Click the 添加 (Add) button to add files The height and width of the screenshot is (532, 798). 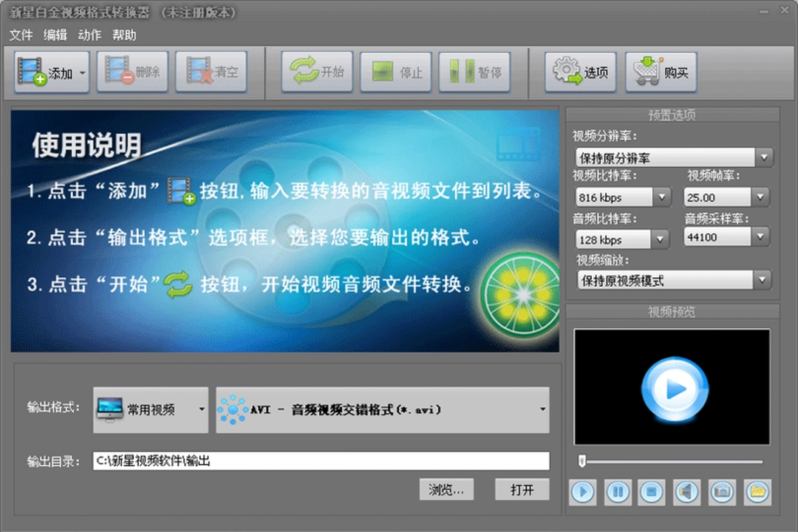(47, 72)
